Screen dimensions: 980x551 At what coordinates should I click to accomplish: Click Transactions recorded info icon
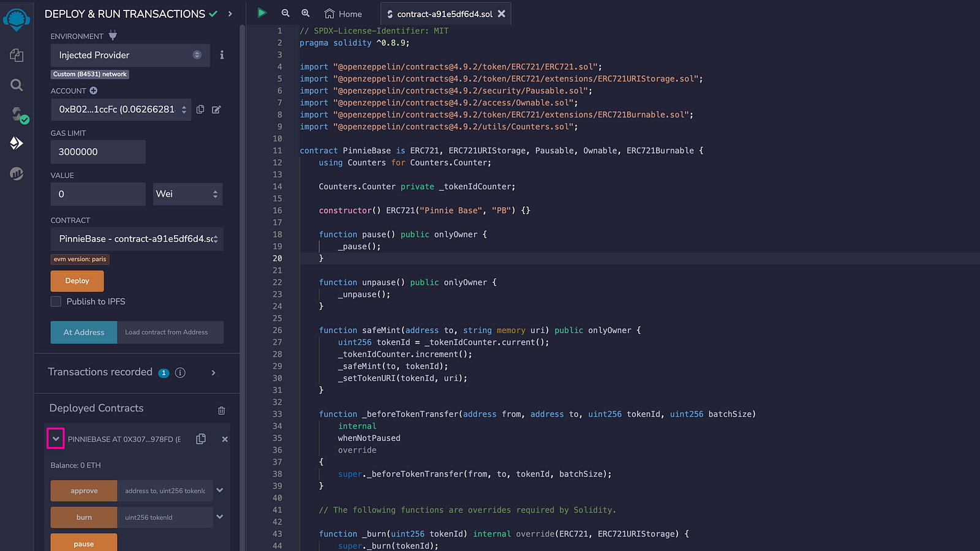tap(180, 373)
